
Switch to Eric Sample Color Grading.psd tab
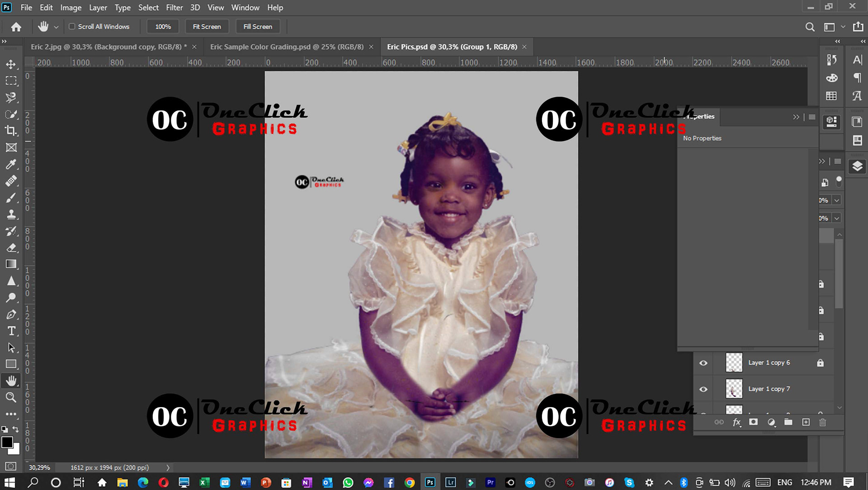[x=287, y=47]
